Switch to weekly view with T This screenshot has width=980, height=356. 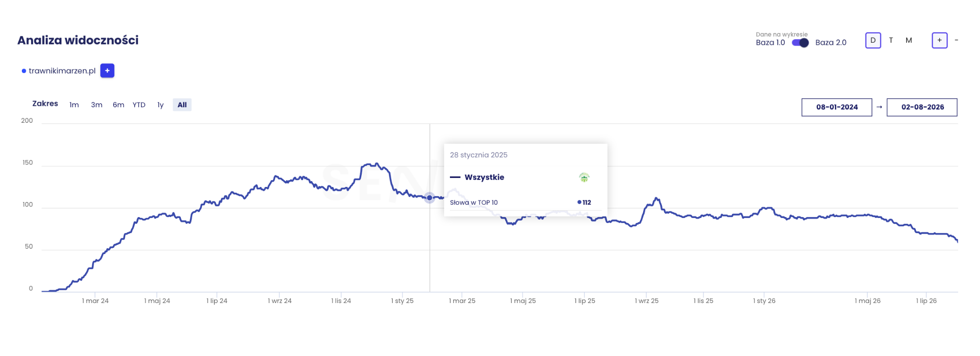coord(891,40)
